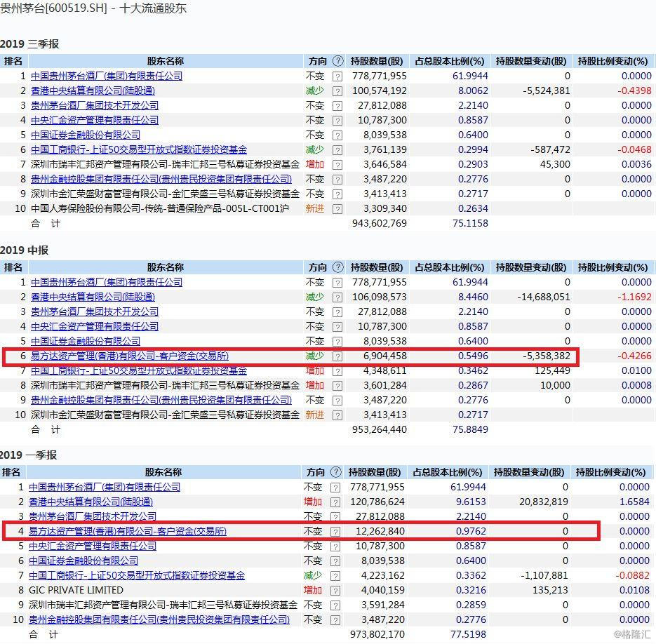Open 上证50 fund link in 一季报 rank 7
Viewport: 656px width, 644px height.
pyautogui.click(x=137, y=575)
